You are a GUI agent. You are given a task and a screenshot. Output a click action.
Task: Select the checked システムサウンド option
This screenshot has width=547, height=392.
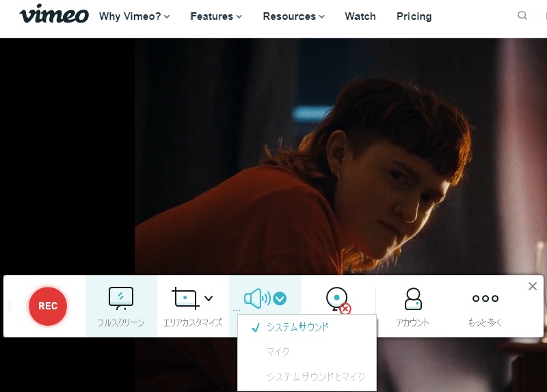click(x=297, y=327)
